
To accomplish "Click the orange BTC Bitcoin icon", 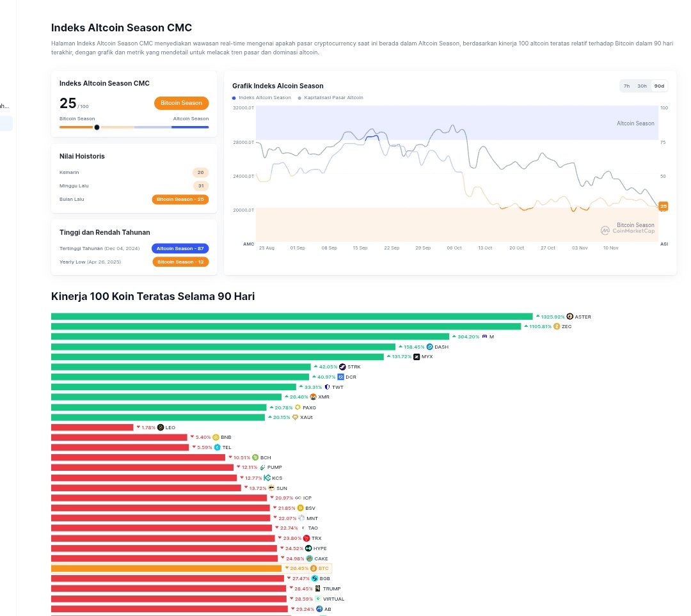I will pyautogui.click(x=314, y=568).
